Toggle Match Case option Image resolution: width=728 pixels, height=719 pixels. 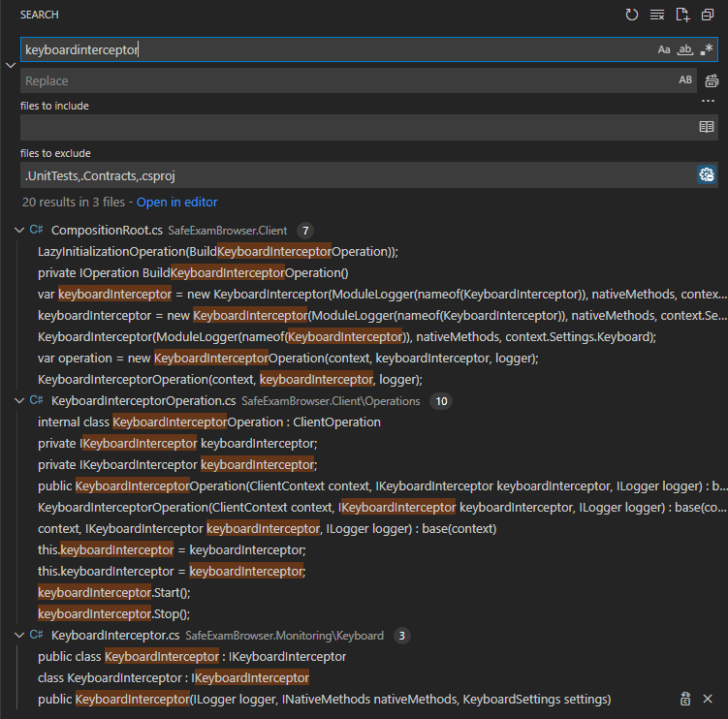coord(664,49)
